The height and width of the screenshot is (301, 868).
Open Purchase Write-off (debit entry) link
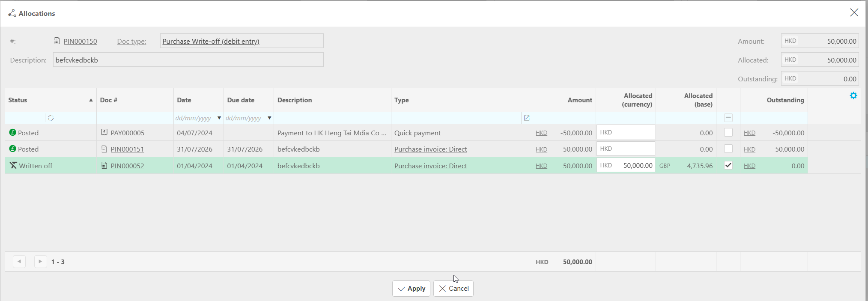(211, 41)
